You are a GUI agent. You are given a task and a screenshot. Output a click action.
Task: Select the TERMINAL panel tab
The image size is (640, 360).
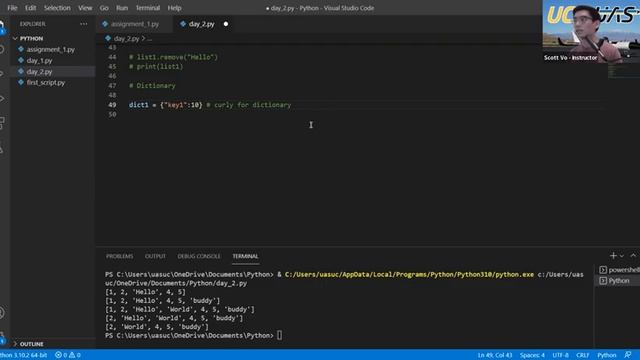245,256
